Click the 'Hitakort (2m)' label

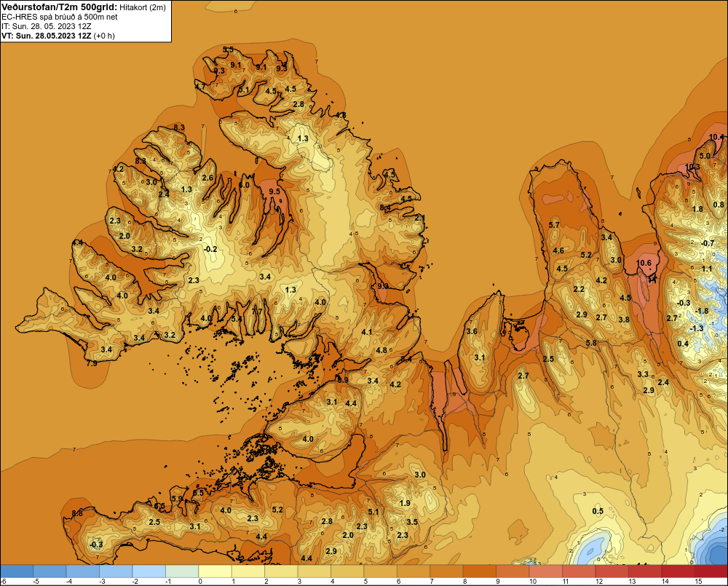click(x=143, y=7)
